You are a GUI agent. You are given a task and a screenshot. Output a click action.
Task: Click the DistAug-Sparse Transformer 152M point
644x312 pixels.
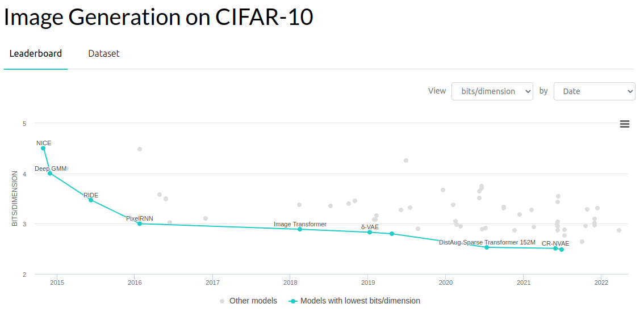pyautogui.click(x=487, y=247)
